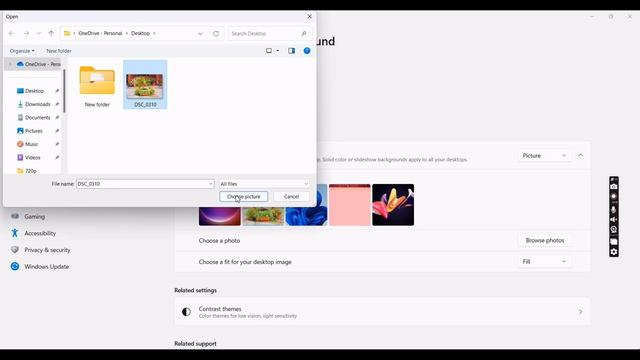Expand the File name dropdown arrow

point(211,184)
